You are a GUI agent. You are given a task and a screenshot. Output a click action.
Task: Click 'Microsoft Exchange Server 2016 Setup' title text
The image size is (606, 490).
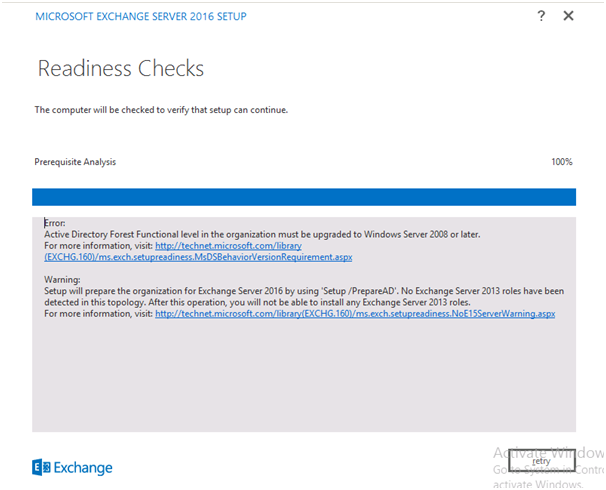141,16
